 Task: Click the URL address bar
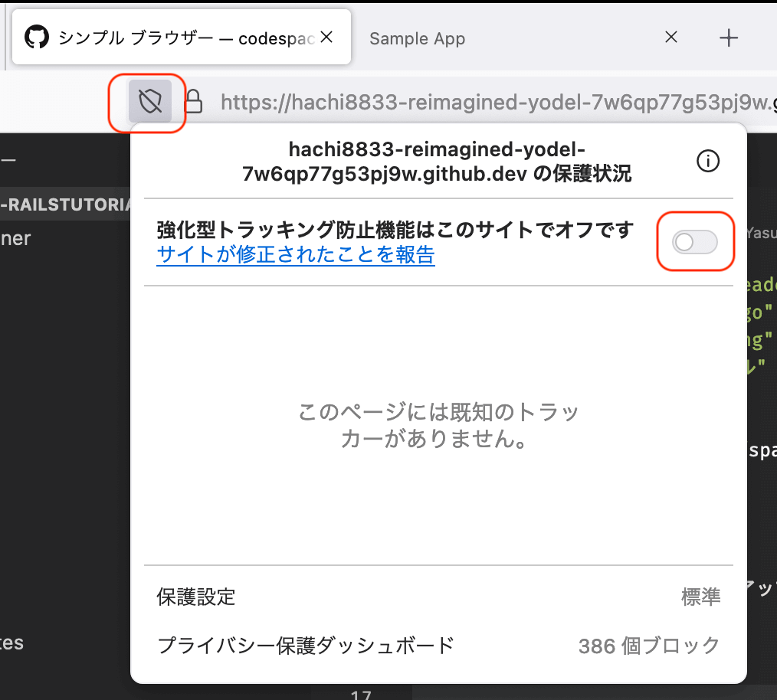click(498, 102)
